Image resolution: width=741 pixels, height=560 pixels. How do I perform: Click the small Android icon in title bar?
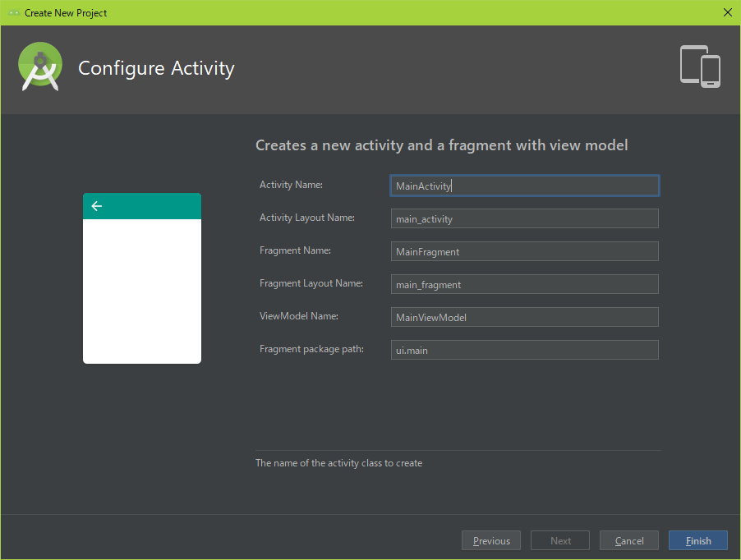[x=14, y=13]
